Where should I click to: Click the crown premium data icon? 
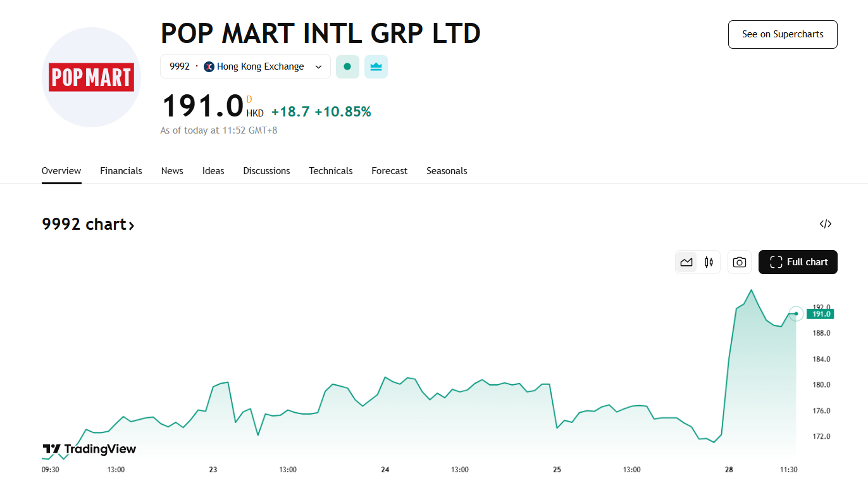[x=376, y=66]
